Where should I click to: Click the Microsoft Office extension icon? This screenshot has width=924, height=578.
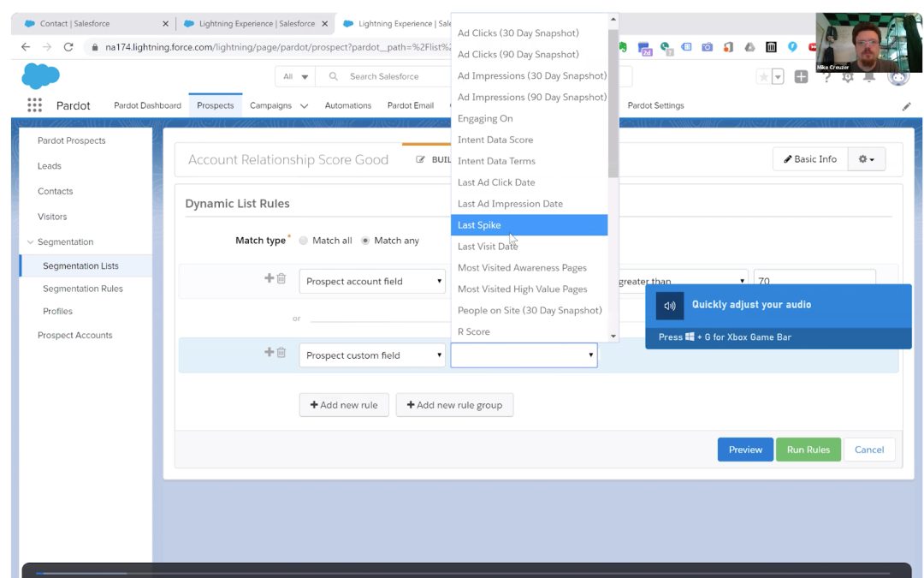coord(728,46)
